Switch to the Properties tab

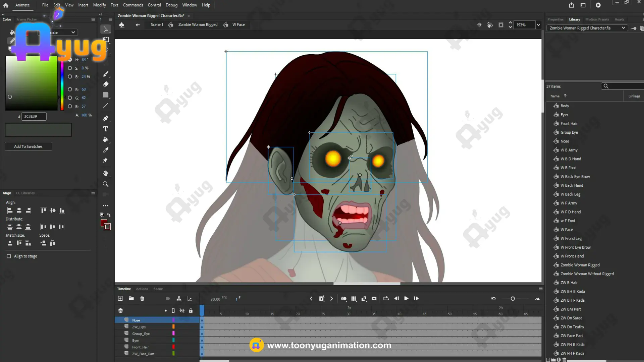(555, 19)
